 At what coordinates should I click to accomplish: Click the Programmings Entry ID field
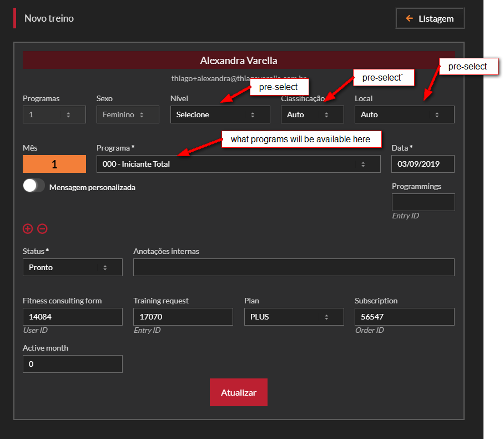(423, 202)
